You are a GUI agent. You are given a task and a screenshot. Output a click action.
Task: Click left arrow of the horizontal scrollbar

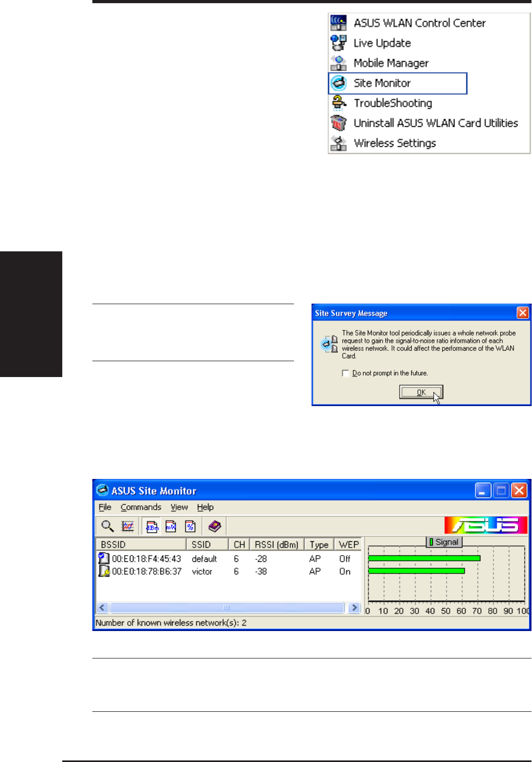(x=103, y=608)
